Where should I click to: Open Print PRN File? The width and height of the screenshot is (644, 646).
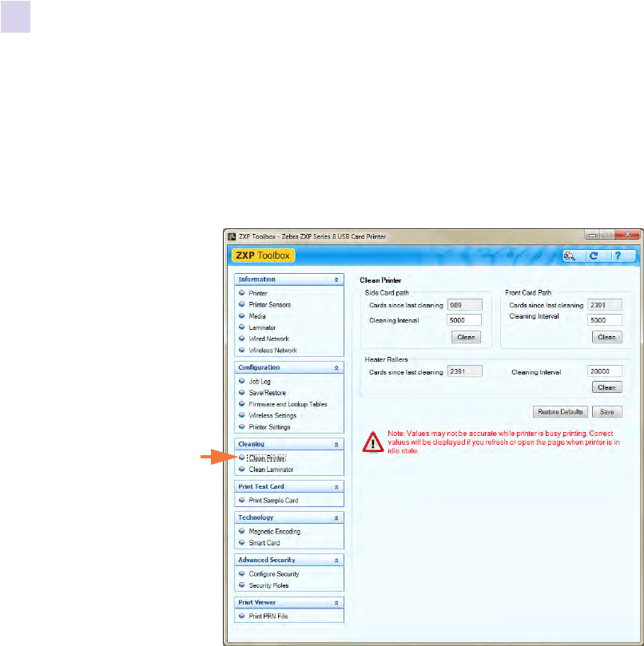point(268,616)
